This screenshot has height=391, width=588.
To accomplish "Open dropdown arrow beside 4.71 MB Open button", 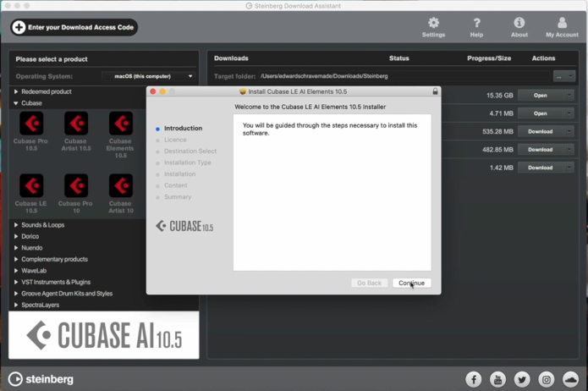I will point(569,113).
